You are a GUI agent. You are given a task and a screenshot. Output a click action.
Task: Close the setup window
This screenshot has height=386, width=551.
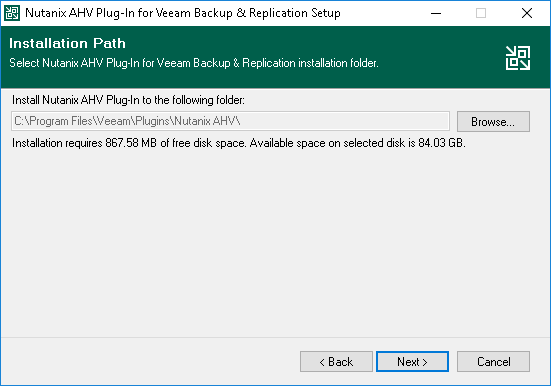point(526,13)
